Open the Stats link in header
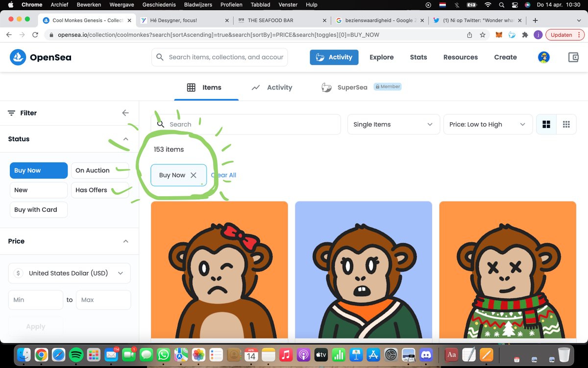 tap(418, 57)
